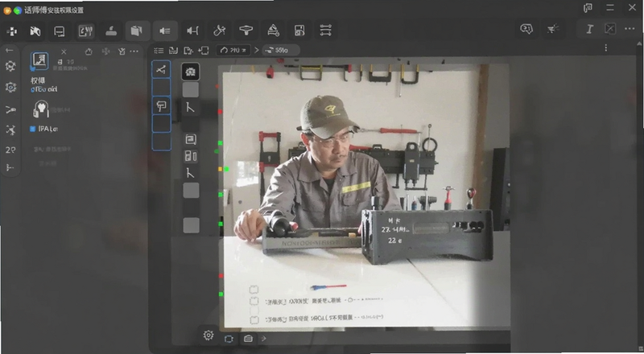The width and height of the screenshot is (644, 354).
Task: Click the stacked folders toolbar icon
Action: pos(136,31)
